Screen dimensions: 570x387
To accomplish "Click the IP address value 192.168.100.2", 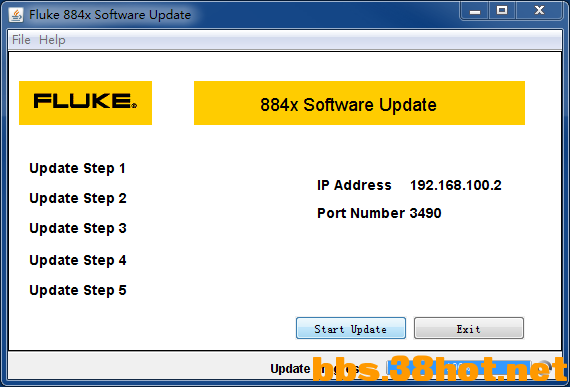I will [x=455, y=185].
